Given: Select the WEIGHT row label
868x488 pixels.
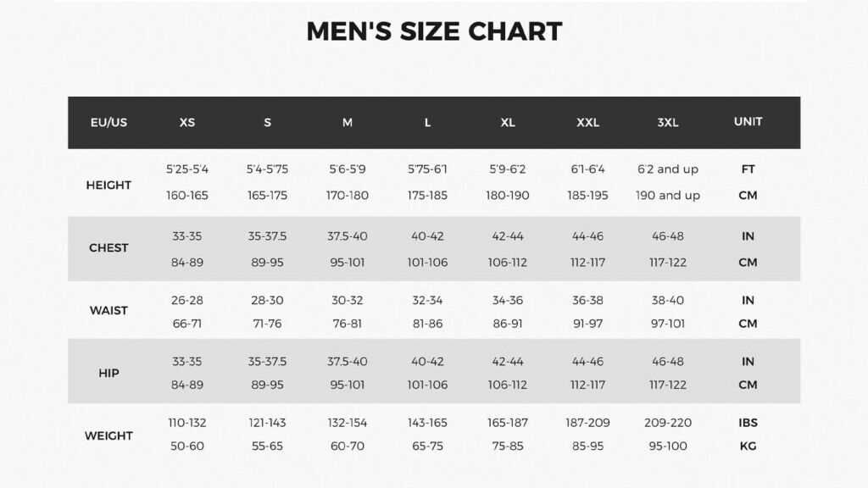Looking at the screenshot, I should click(x=108, y=435).
